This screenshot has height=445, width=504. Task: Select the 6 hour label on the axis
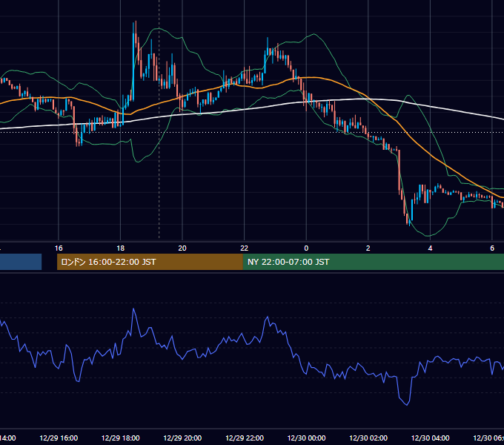492,248
